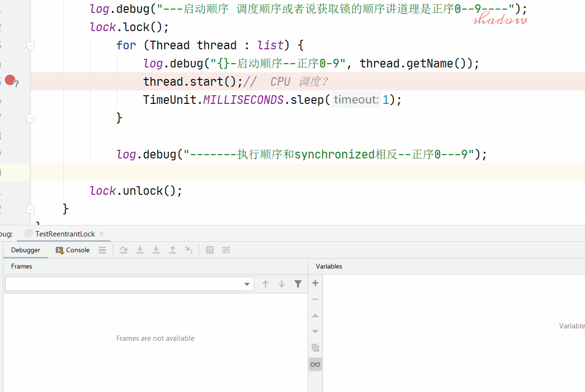The image size is (585, 392).
Task: Select previous frame with up arrow
Action: [x=265, y=284]
